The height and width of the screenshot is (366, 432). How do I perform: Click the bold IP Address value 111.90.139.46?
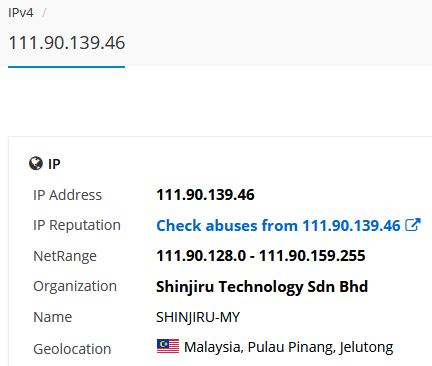tap(205, 195)
